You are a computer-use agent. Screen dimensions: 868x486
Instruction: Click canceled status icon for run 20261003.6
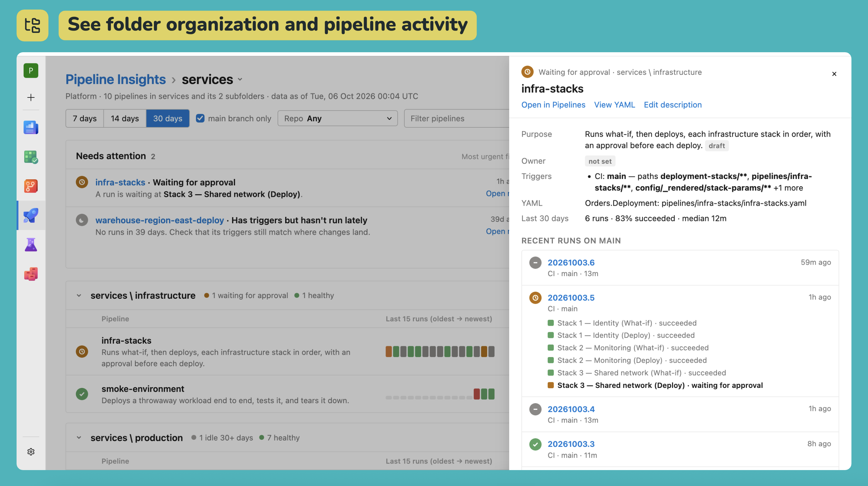[x=535, y=262]
